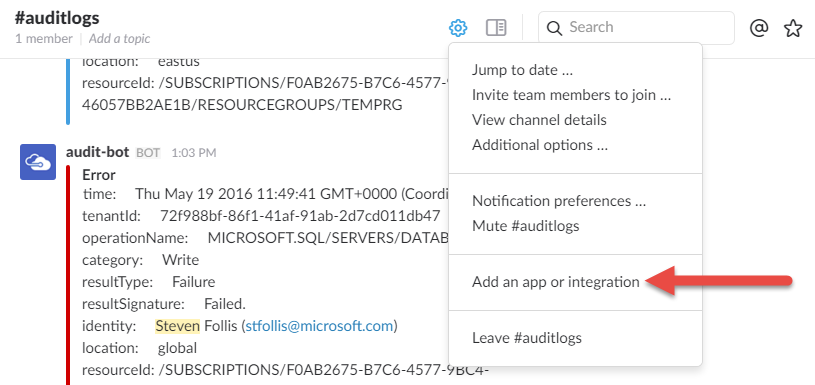The height and width of the screenshot is (385, 815).
Task: Click the time Thu May 19 2016 text
Action: click(x=265, y=194)
